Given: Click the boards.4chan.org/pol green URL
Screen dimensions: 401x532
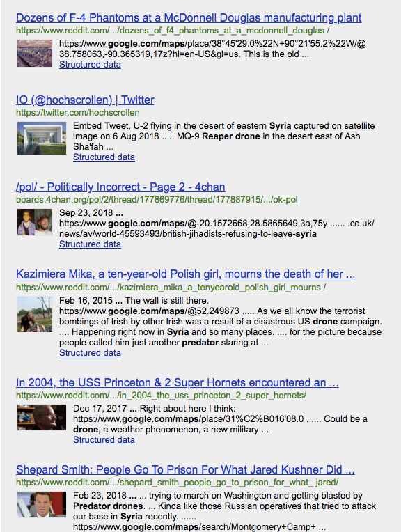Looking at the screenshot, I should pyautogui.click(x=157, y=199).
